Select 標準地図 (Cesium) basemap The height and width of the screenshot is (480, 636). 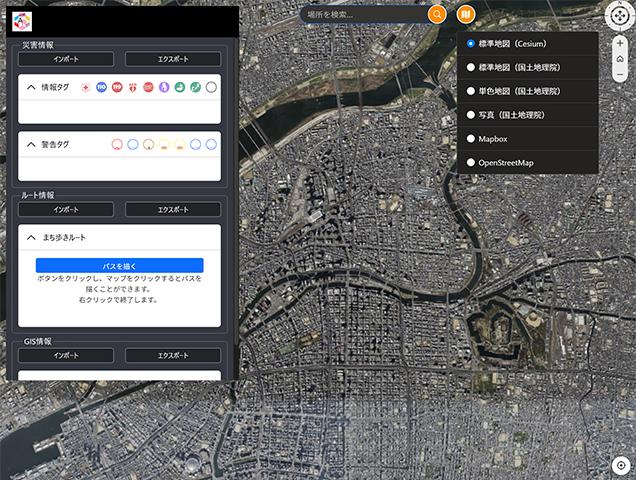coord(528,43)
